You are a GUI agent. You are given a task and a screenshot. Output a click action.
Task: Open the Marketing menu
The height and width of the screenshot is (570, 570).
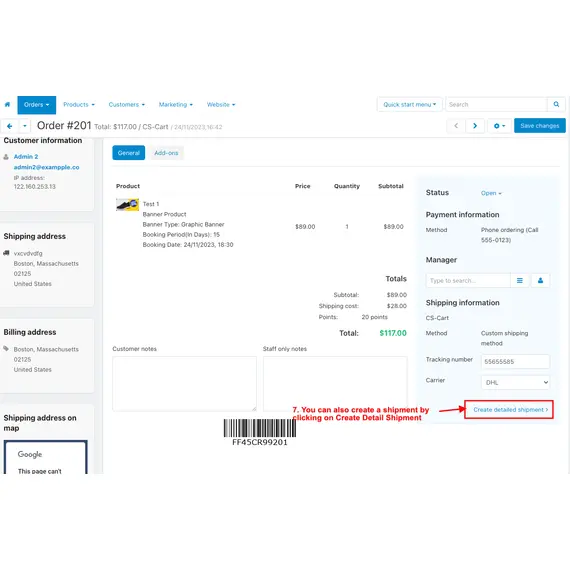pos(176,105)
